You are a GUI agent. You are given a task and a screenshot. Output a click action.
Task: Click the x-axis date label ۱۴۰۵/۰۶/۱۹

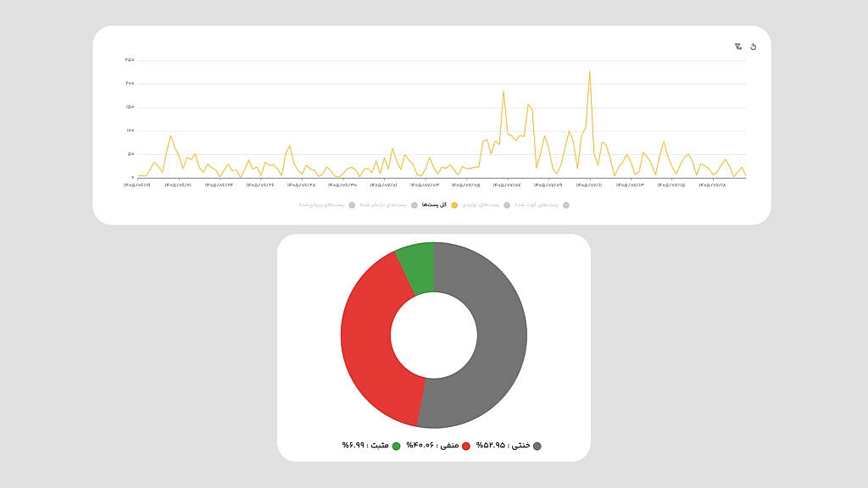click(136, 186)
